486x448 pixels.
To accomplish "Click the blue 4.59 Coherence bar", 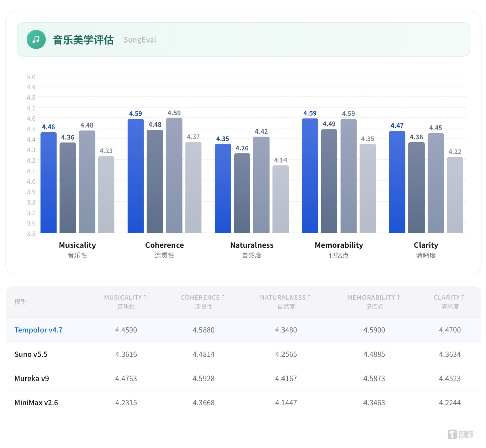I will [136, 176].
